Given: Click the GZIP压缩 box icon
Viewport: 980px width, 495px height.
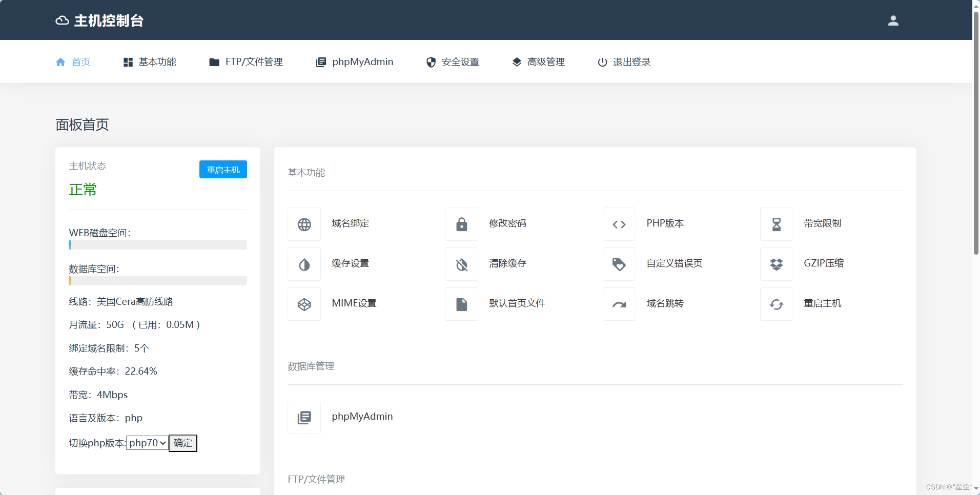Looking at the screenshot, I should pos(777,264).
